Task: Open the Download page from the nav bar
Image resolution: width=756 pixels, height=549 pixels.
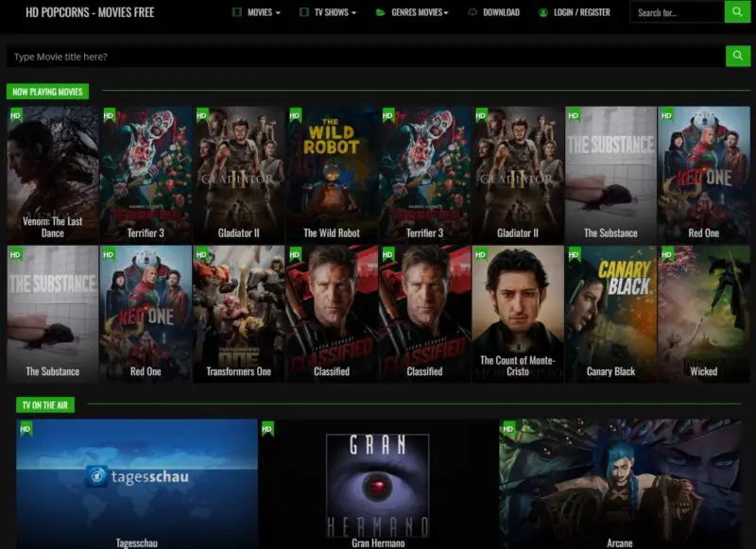Action: (x=501, y=13)
